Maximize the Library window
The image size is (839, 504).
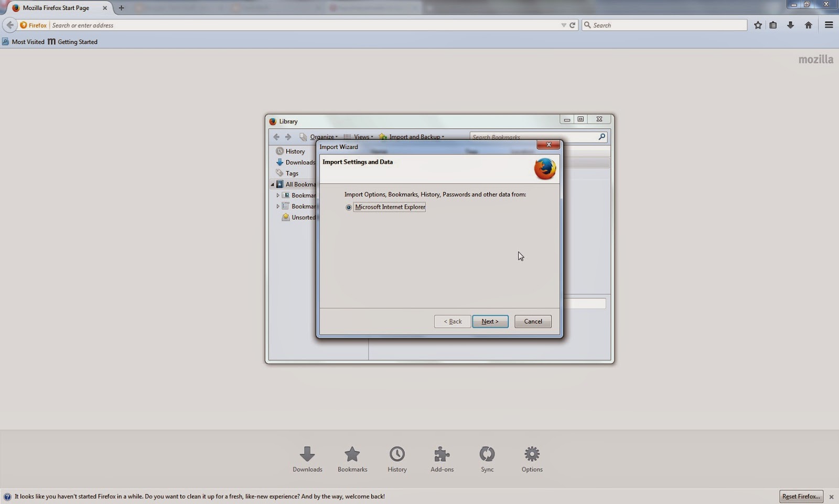[x=580, y=120]
